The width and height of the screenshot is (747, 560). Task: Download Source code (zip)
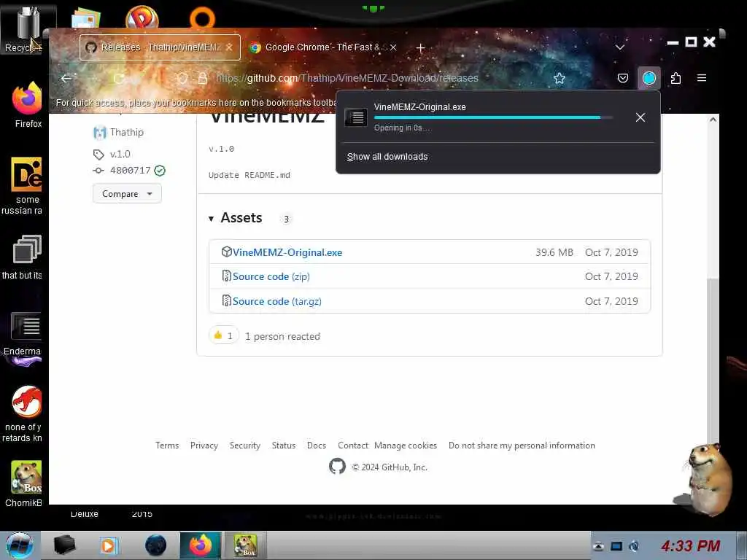tap(271, 276)
